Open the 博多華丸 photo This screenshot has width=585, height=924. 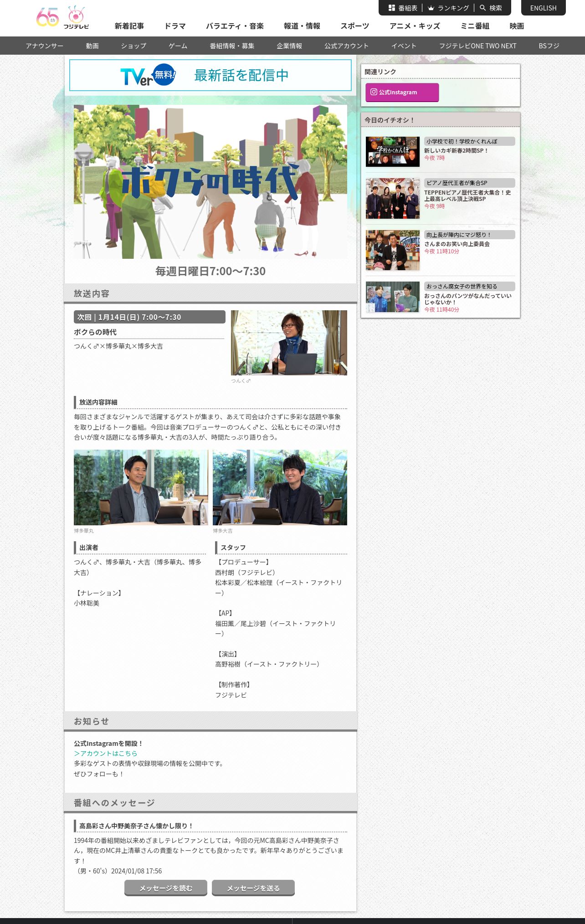tap(141, 488)
